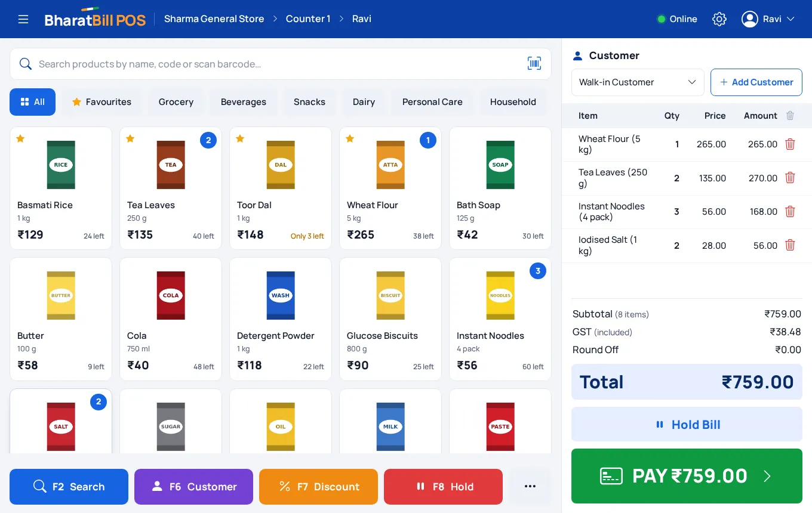Expand Ravi account menu chevron
Viewport: 812px width, 513px height.
point(791,19)
